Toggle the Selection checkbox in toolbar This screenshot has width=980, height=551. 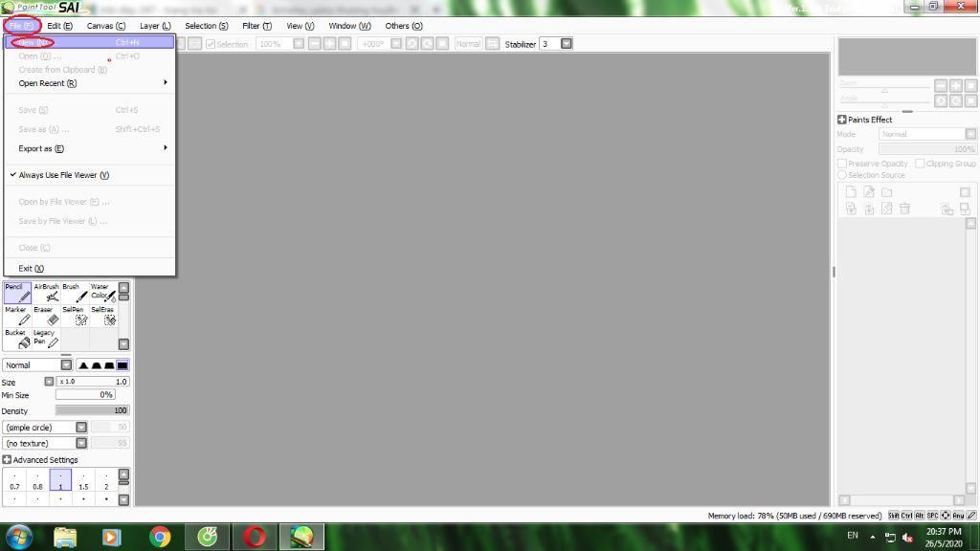click(211, 44)
